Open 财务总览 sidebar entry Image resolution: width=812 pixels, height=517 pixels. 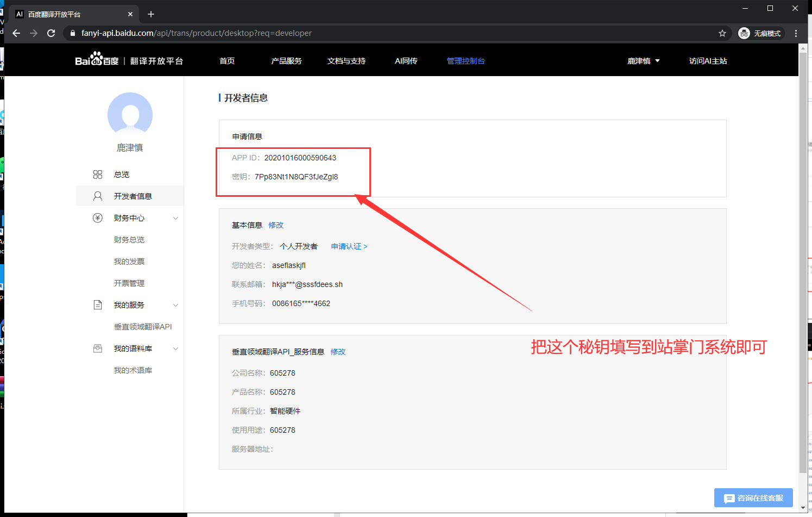tap(129, 240)
